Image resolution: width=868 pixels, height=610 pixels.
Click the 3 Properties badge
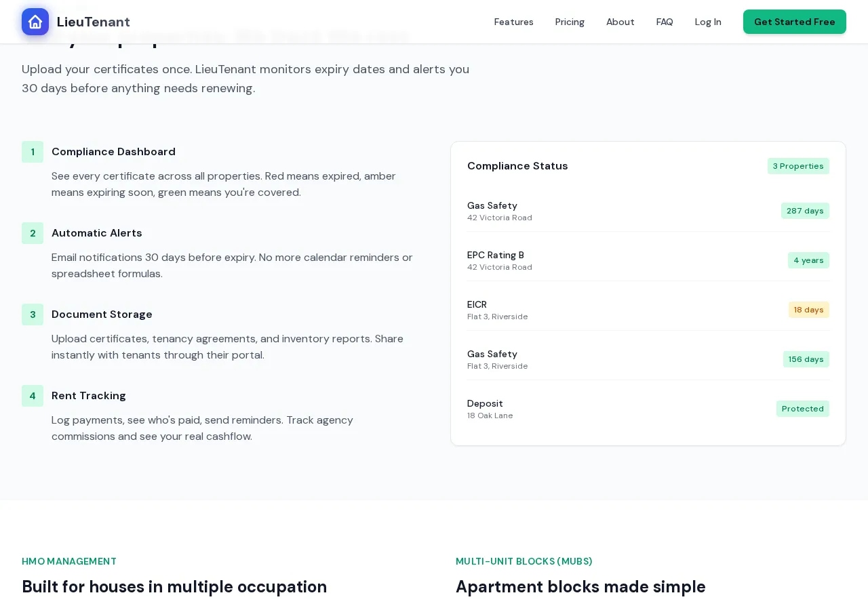pos(798,166)
